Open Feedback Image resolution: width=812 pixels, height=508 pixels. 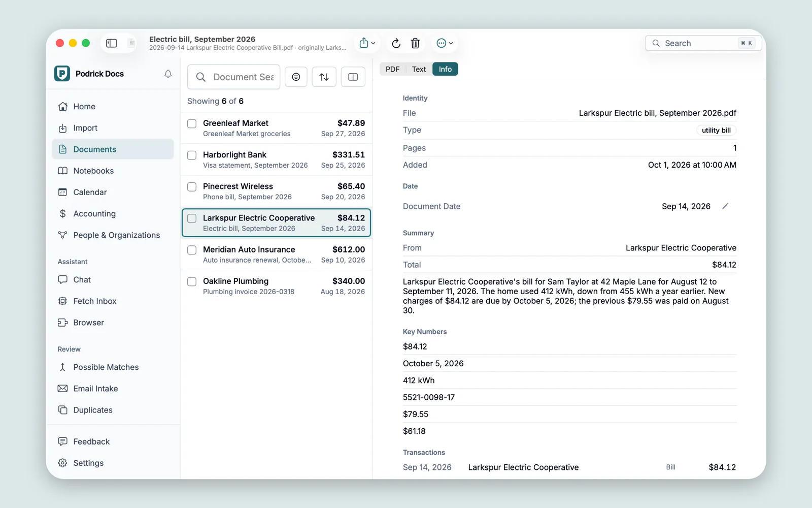[113, 441]
